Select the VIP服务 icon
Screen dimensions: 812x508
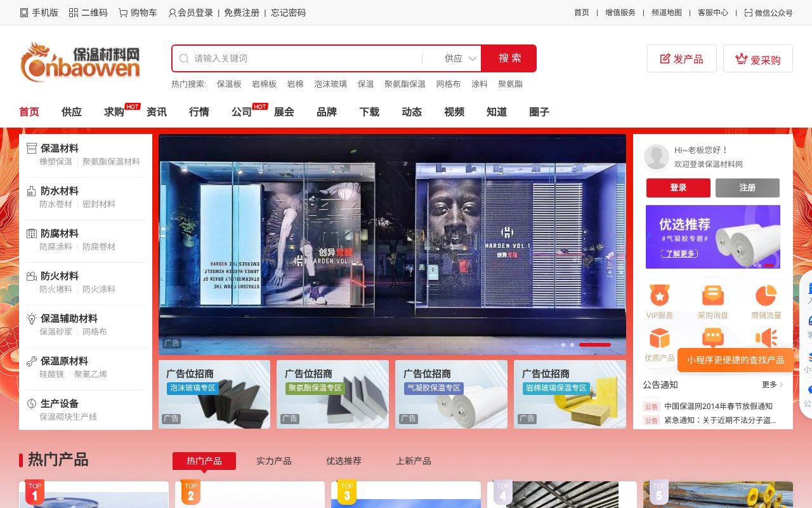(x=659, y=295)
